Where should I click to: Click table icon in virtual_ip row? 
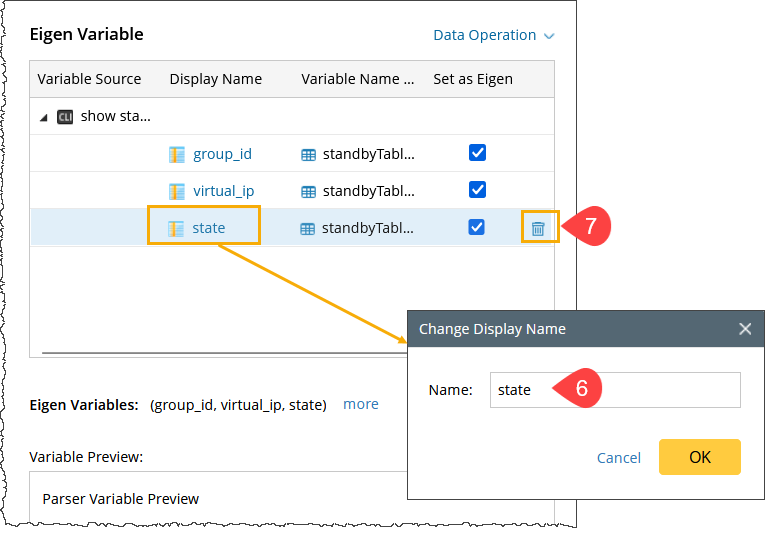coord(309,192)
